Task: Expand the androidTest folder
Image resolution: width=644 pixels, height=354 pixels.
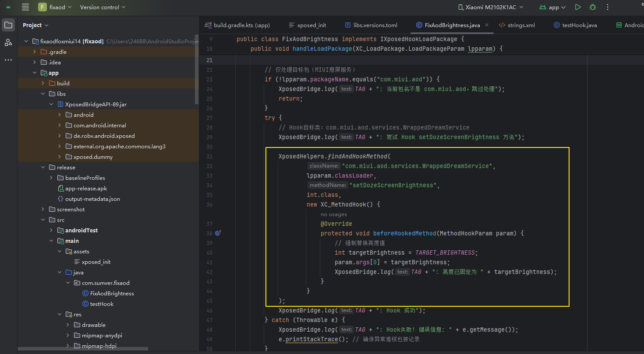Action: click(x=51, y=230)
